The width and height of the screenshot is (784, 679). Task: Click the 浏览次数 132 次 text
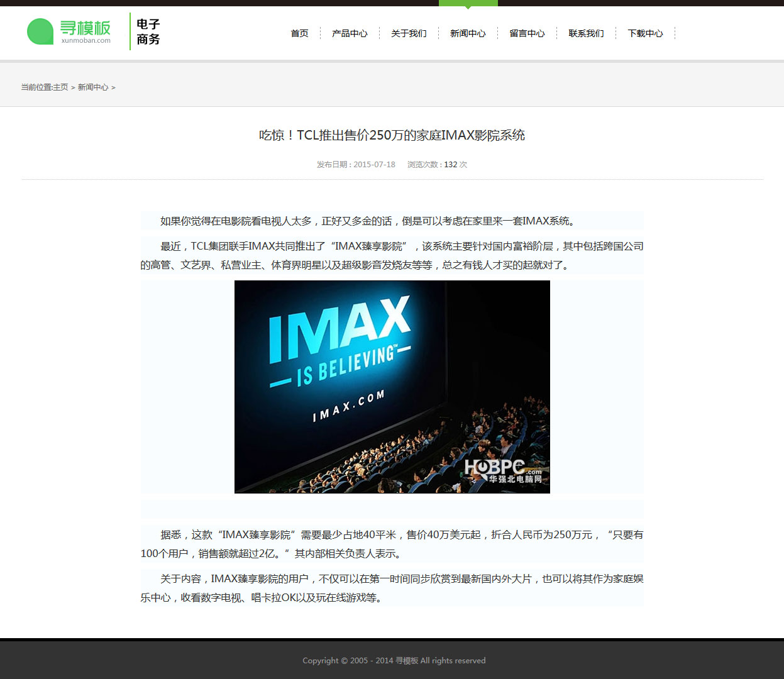click(x=437, y=165)
